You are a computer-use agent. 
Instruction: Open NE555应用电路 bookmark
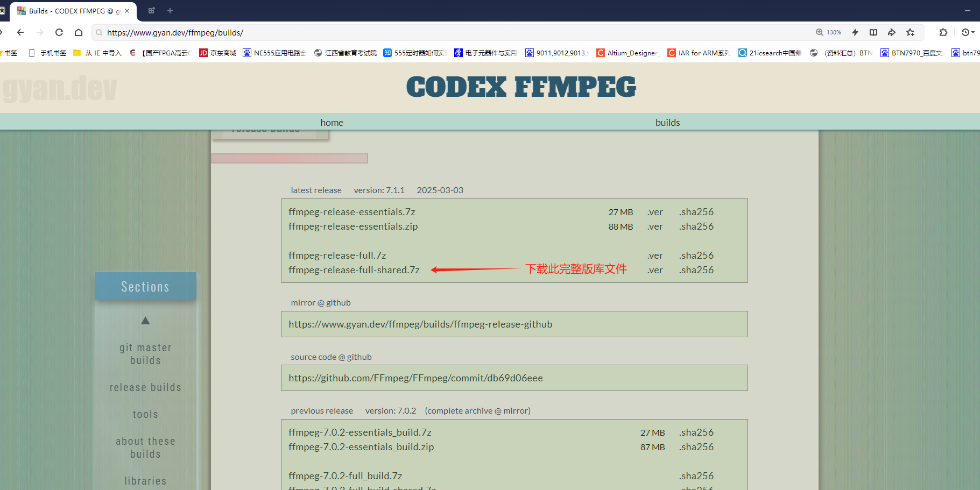274,53
